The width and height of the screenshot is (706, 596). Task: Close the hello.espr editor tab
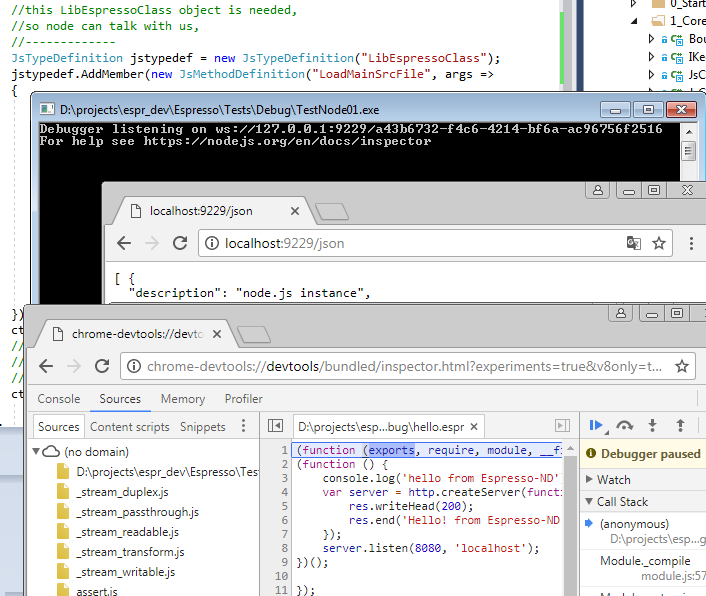474,427
